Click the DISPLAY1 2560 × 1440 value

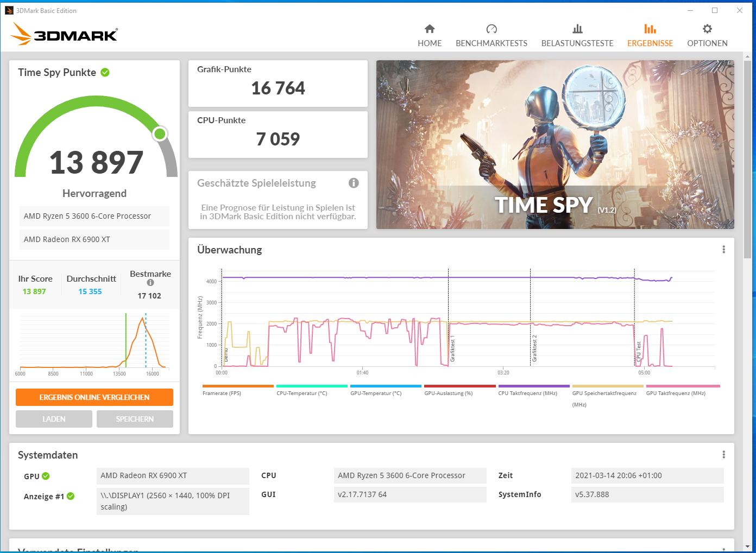[x=173, y=501]
